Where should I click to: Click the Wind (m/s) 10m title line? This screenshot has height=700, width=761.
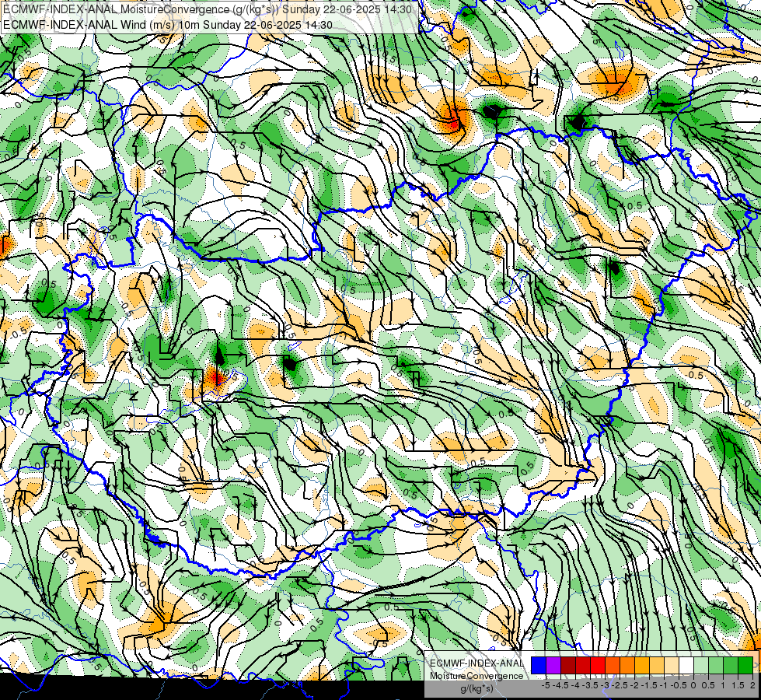pyautogui.click(x=168, y=24)
